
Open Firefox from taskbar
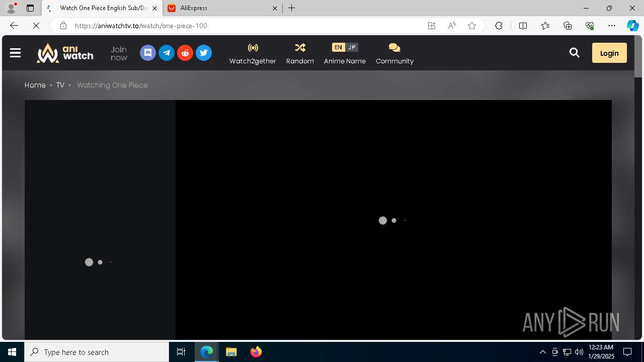(x=256, y=352)
